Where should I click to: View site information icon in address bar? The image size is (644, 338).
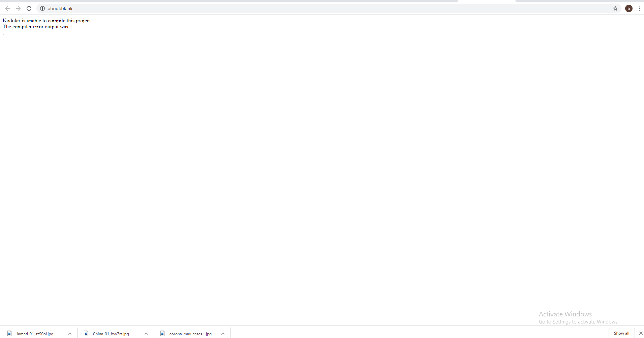[x=42, y=8]
